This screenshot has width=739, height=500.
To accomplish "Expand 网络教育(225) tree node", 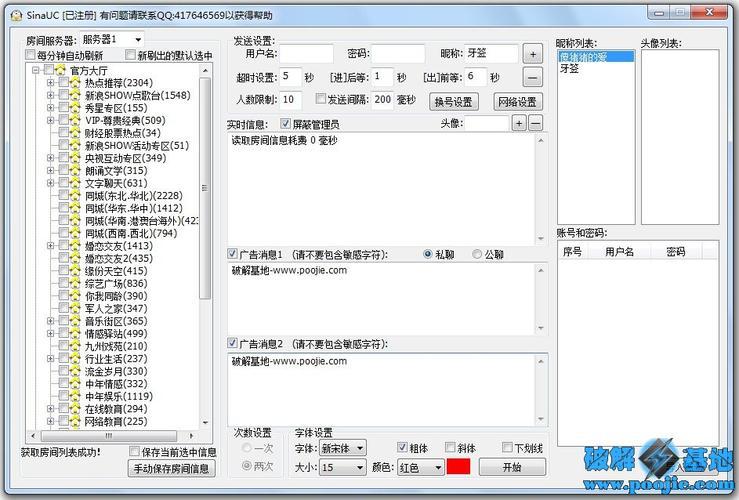I will click(50, 421).
